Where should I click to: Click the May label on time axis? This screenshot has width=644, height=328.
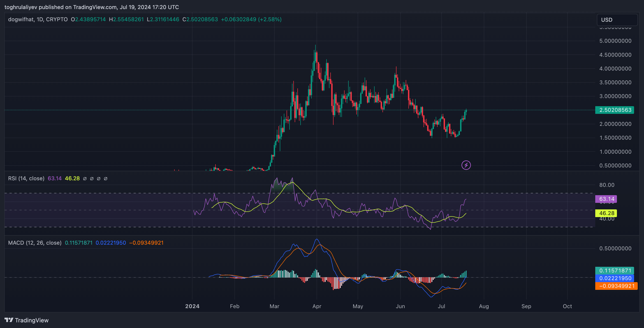(358, 306)
